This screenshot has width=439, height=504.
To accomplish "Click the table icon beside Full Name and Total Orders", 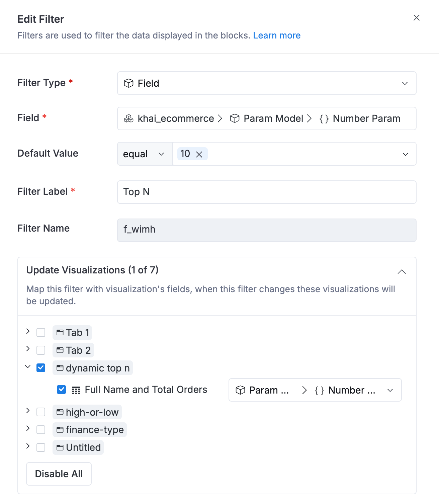I will pos(77,390).
